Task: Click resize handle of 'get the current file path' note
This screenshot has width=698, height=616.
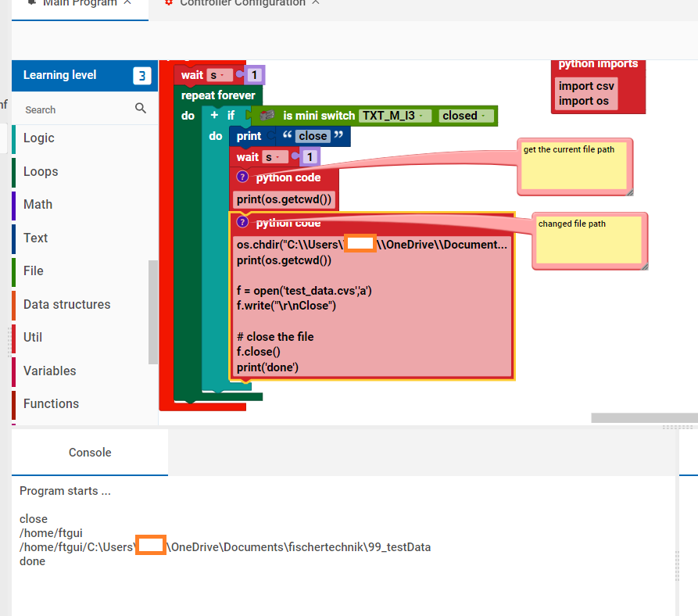Action: click(630, 192)
